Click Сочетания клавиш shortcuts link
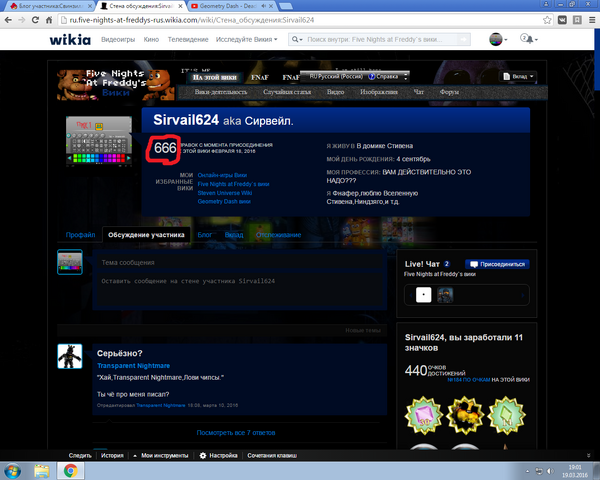Viewport: 600px width, 480px height. click(x=272, y=456)
